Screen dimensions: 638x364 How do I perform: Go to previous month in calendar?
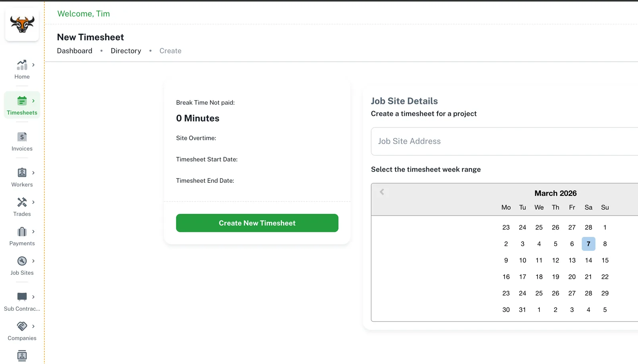tap(382, 192)
